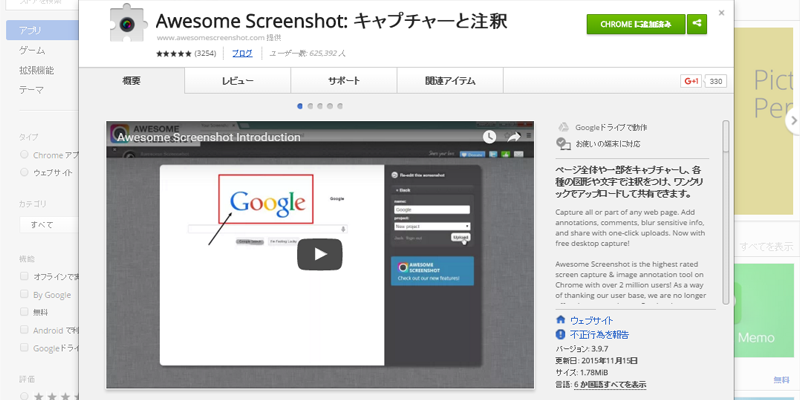The width and height of the screenshot is (800, 400).
Task: Toggle the 無料 checkbox
Action: point(24,311)
